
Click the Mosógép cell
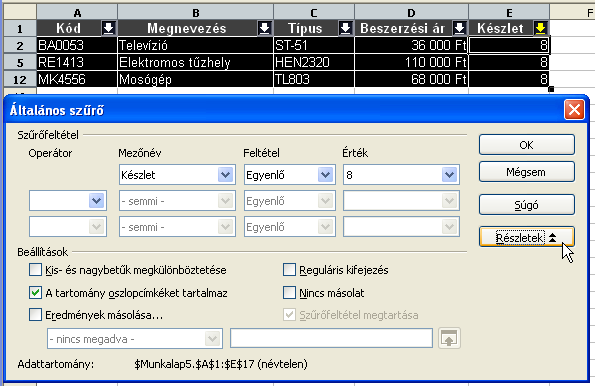(x=196, y=79)
